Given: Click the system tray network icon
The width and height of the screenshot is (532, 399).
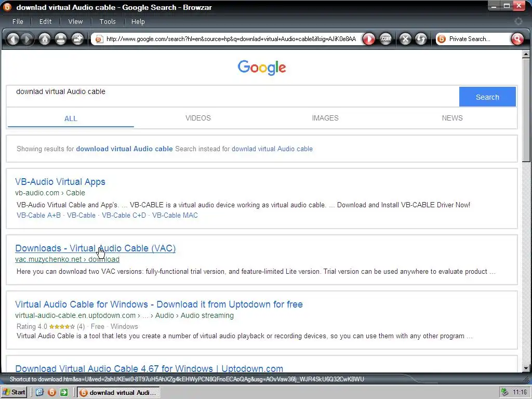Looking at the screenshot, I should coord(504,392).
